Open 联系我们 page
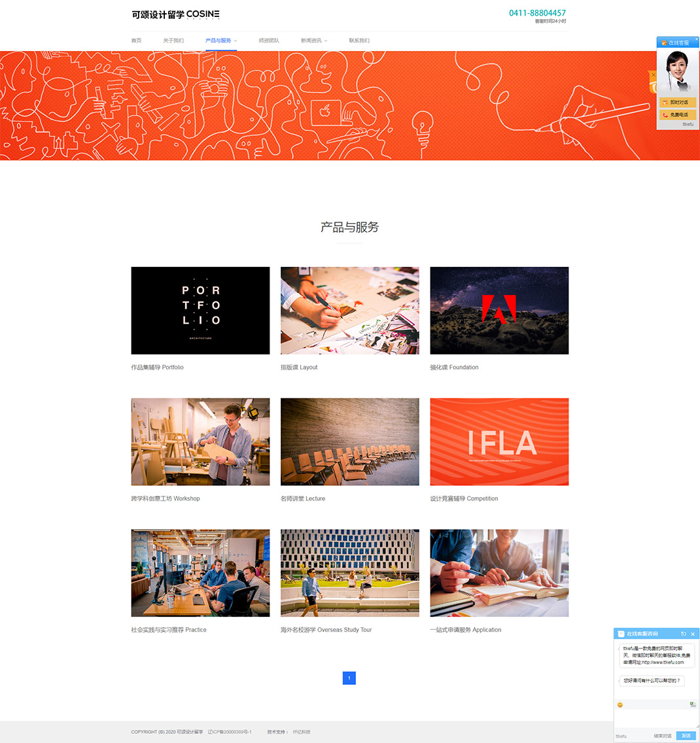Viewport: 700px width, 743px height. [359, 41]
